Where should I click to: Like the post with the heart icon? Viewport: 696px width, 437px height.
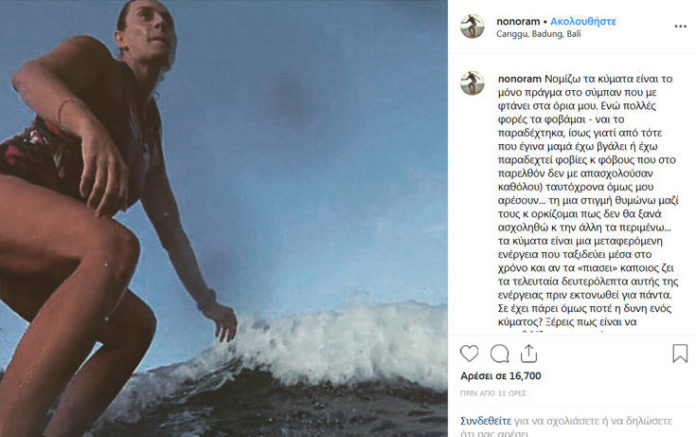tap(472, 354)
